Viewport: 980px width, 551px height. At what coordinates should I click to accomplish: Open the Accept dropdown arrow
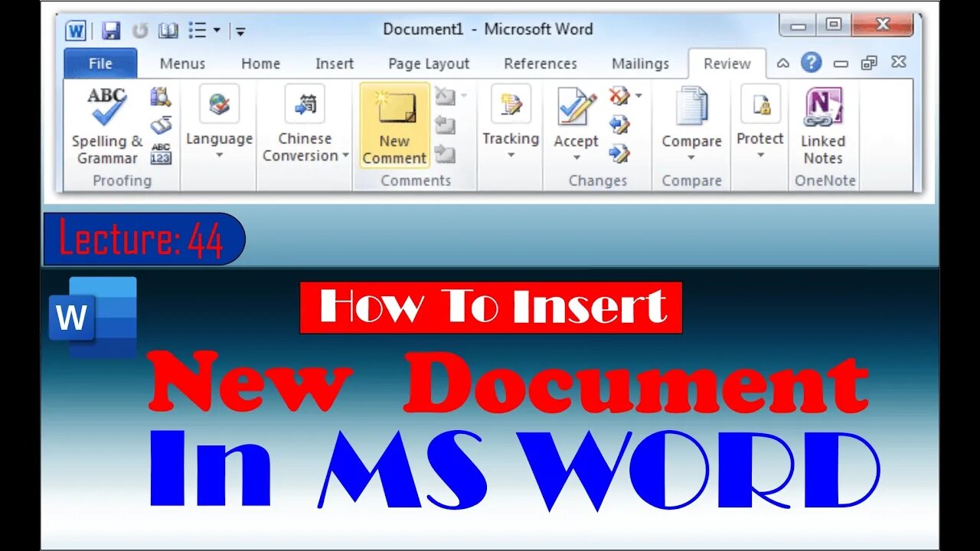(576, 158)
